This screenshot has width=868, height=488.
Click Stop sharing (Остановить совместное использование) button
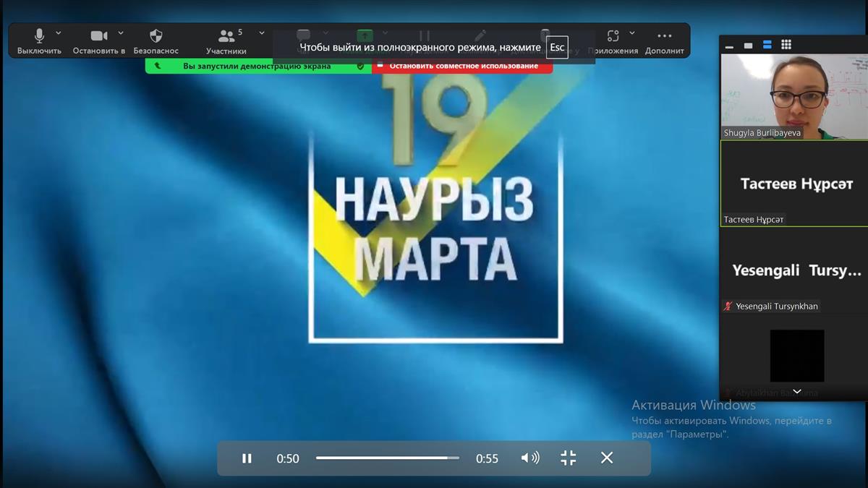[463, 67]
